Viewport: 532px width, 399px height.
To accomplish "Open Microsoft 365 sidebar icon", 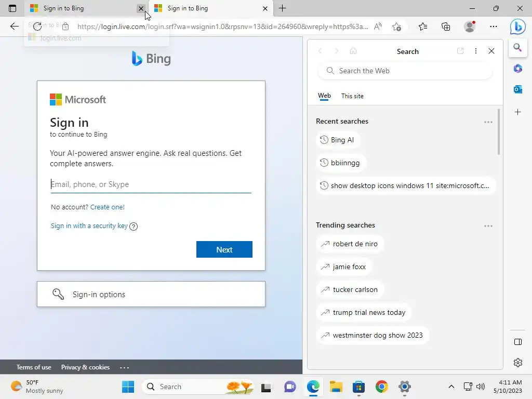I will [518, 69].
